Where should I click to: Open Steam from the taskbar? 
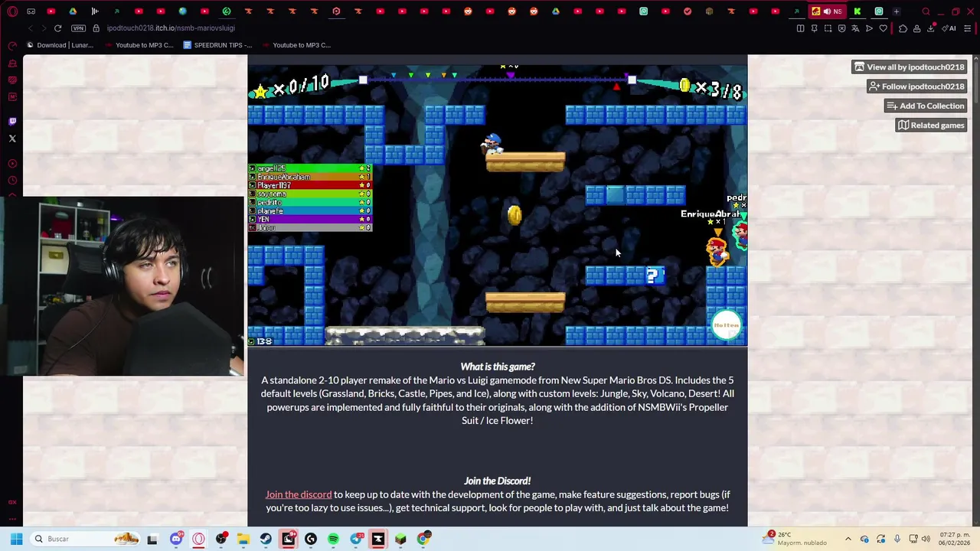(x=266, y=539)
